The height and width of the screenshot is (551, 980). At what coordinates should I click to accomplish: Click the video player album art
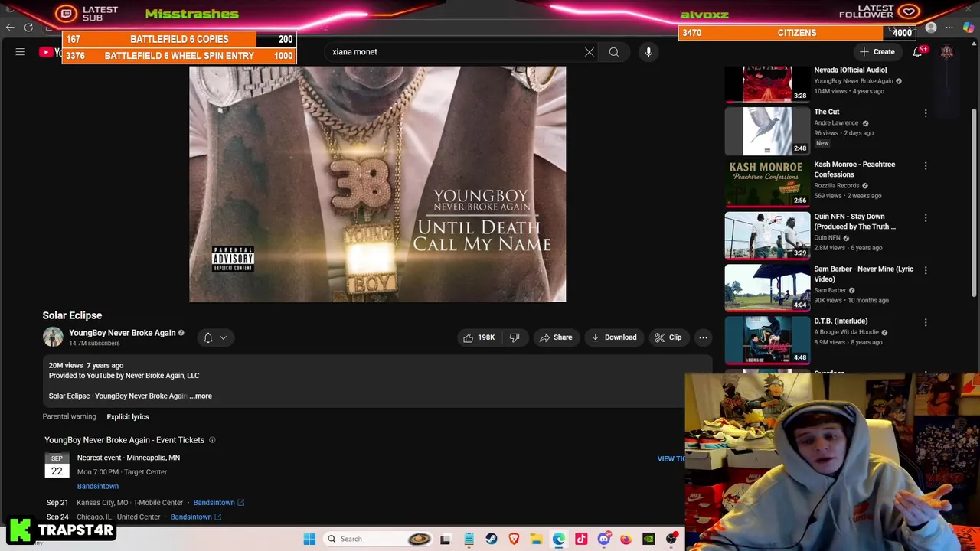point(377,184)
